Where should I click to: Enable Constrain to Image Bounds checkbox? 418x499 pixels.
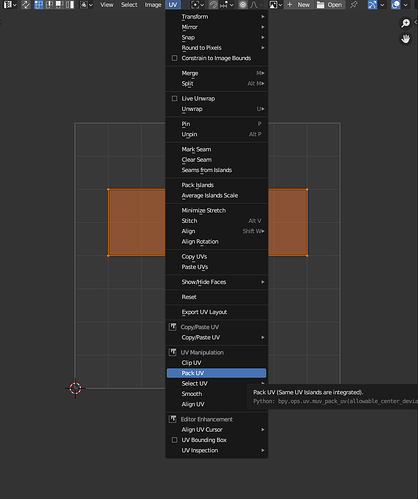point(174,58)
